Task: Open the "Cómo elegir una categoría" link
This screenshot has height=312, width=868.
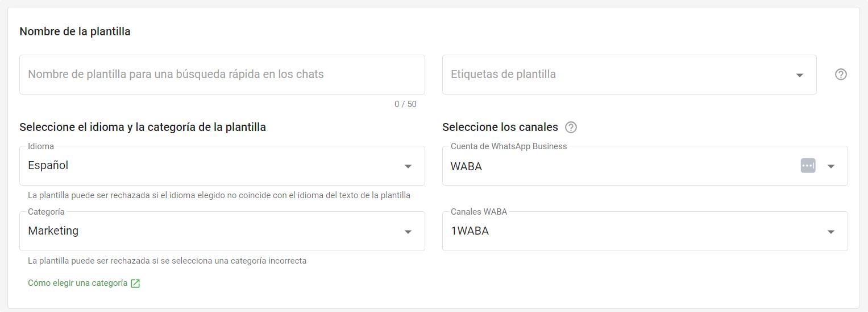Action: click(77, 283)
